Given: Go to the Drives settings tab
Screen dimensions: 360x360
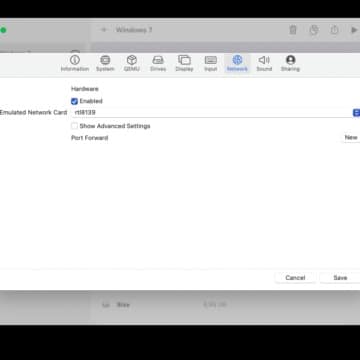Looking at the screenshot, I should [158, 63].
